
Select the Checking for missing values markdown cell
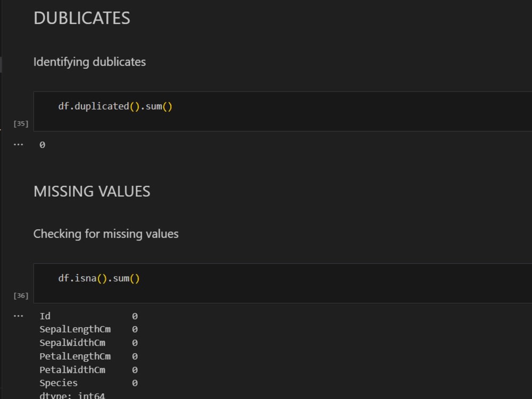tap(106, 234)
